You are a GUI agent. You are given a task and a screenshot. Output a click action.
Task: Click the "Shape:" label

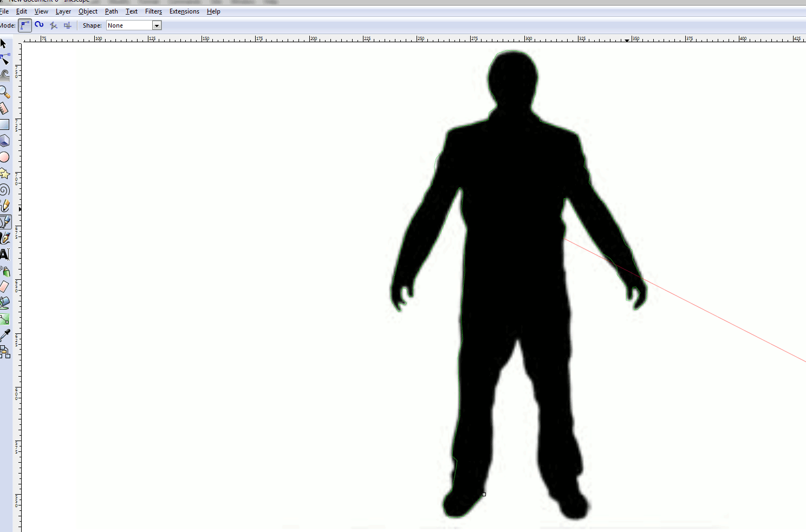[92, 25]
